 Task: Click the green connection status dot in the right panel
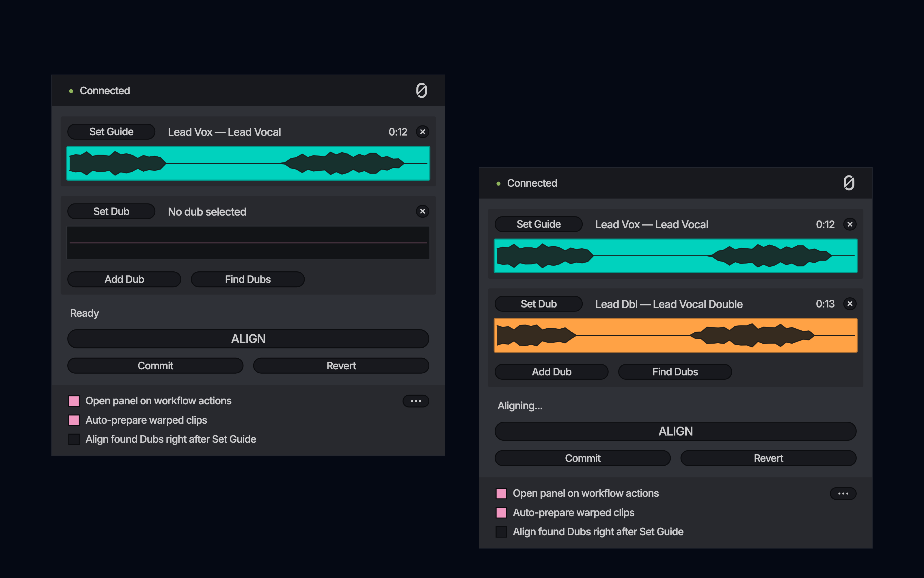pos(498,184)
